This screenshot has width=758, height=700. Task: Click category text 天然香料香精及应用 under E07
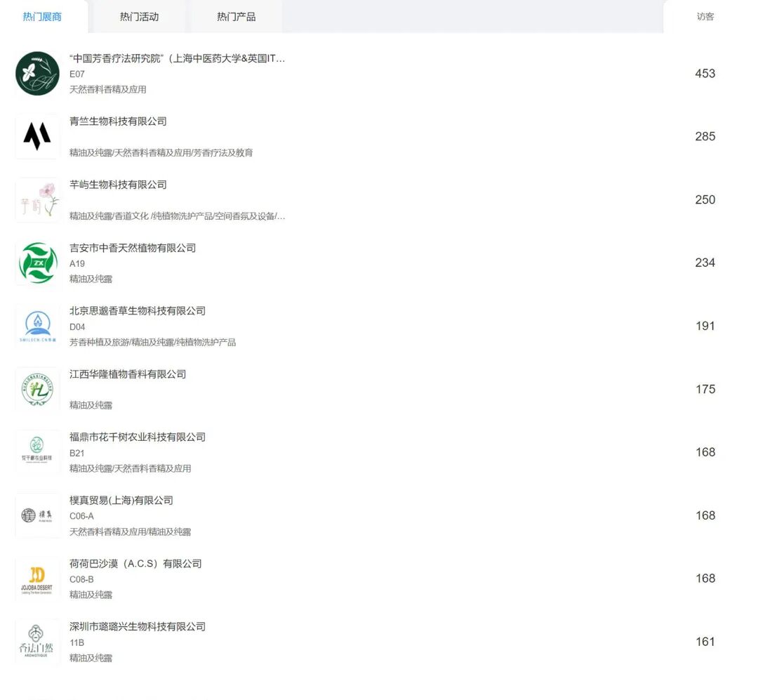(x=108, y=89)
